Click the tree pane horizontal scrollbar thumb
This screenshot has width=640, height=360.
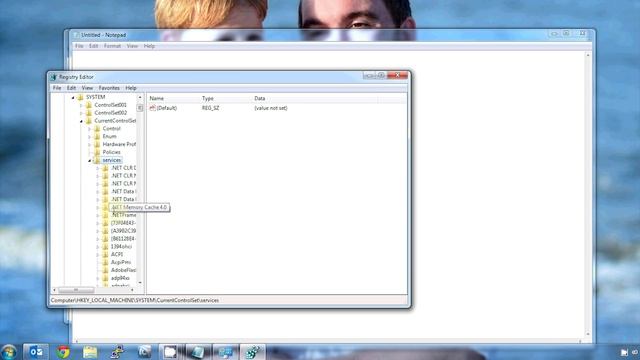pyautogui.click(x=76, y=290)
